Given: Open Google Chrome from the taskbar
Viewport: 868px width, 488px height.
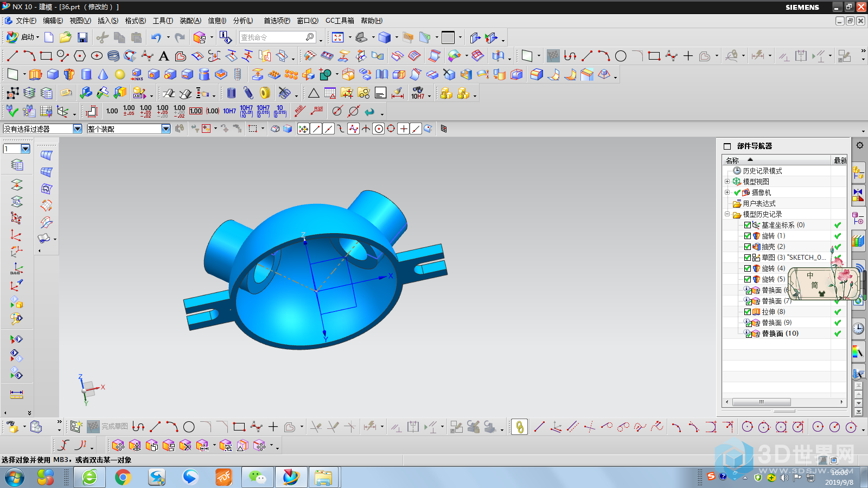Looking at the screenshot, I should pyautogui.click(x=123, y=477).
